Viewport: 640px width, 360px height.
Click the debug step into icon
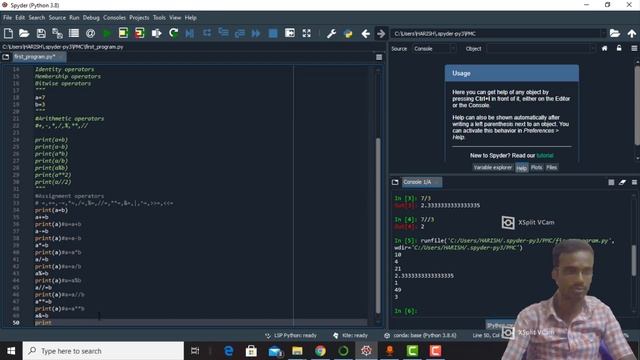pyautogui.click(x=223, y=33)
